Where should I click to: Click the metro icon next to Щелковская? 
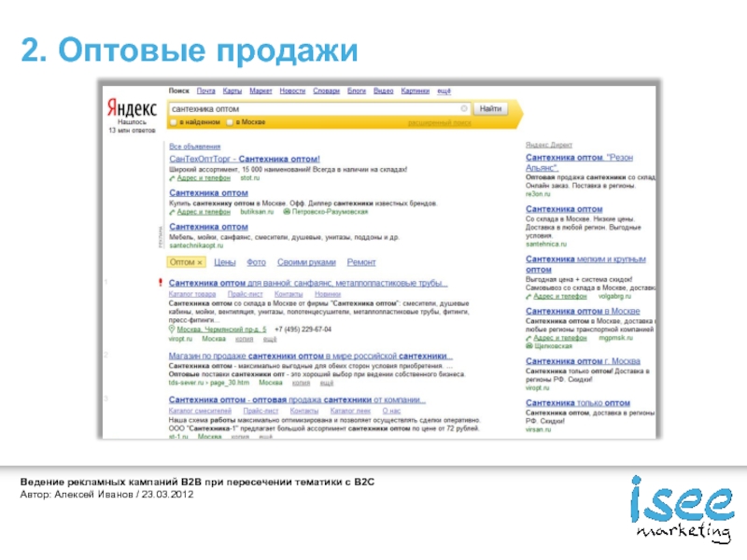click(529, 346)
